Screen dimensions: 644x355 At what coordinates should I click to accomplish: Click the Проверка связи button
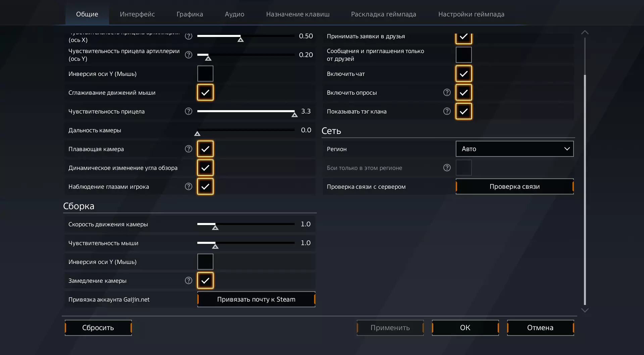click(x=515, y=186)
